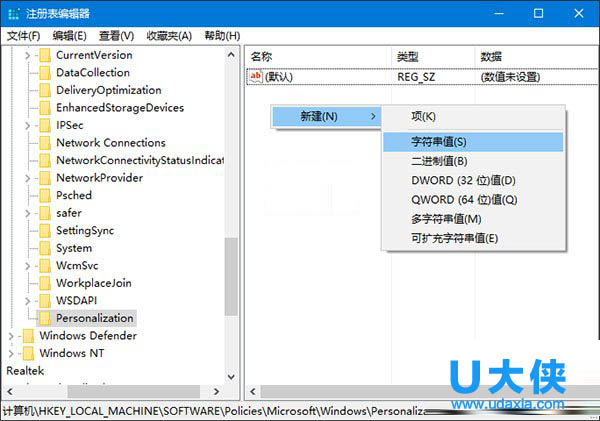This screenshot has width=600, height=421.
Task: Choose DWORD (32 位)值(D)
Action: pyautogui.click(x=473, y=180)
